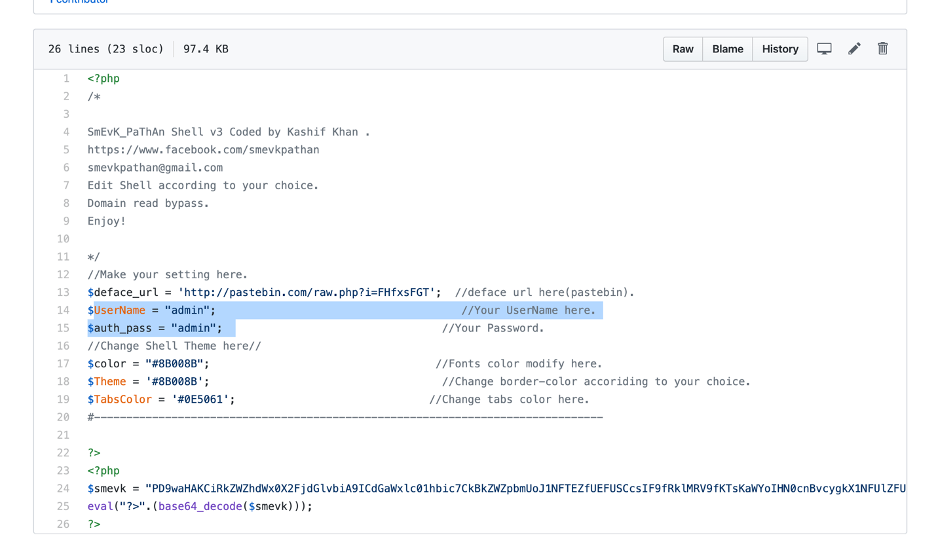
Task: Click the '#0E5061' TabsColor value
Action: coord(200,399)
